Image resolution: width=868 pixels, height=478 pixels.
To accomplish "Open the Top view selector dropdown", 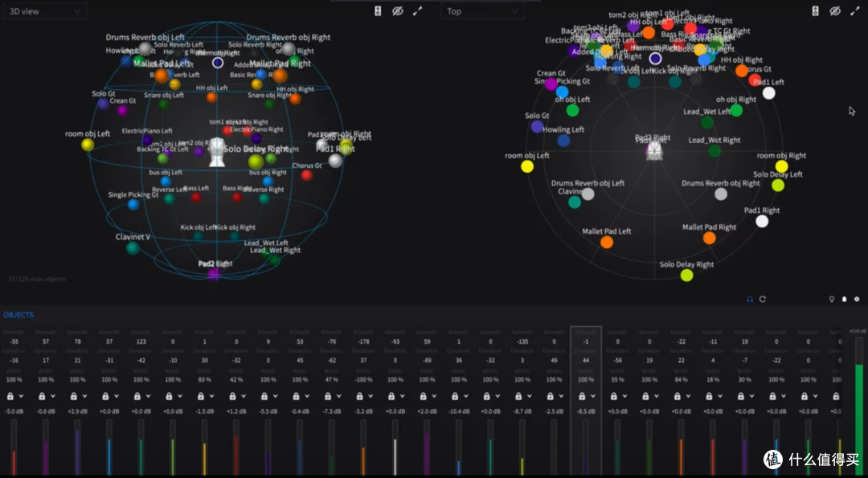I will point(482,11).
